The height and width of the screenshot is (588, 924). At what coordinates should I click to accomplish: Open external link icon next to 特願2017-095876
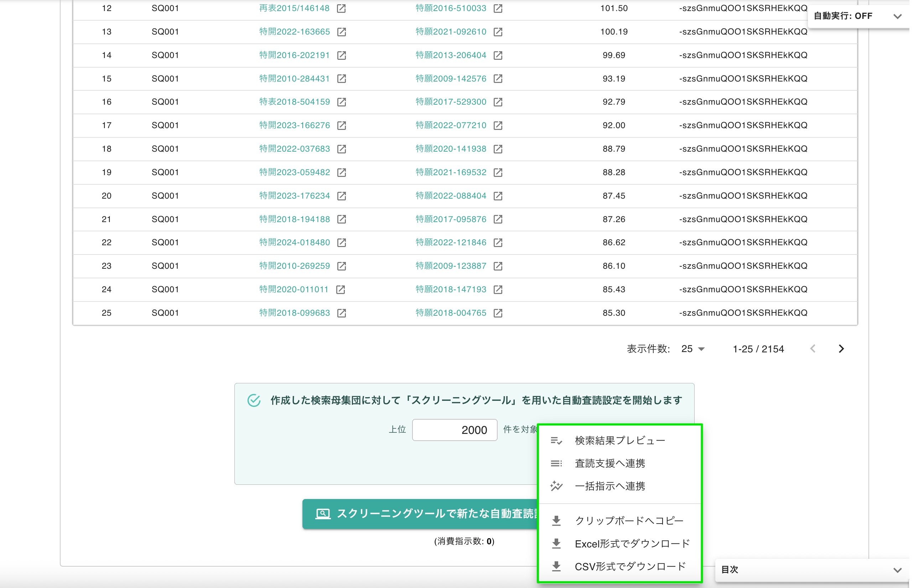point(498,219)
